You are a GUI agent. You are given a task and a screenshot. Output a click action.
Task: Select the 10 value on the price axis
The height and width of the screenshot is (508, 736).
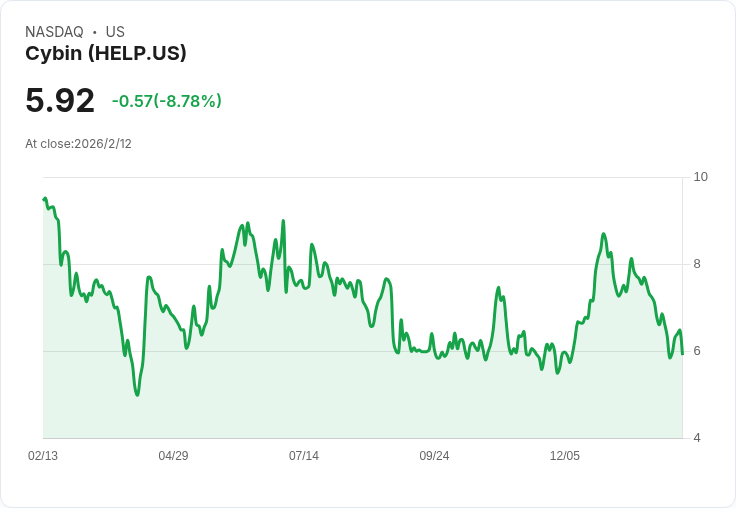(x=701, y=177)
